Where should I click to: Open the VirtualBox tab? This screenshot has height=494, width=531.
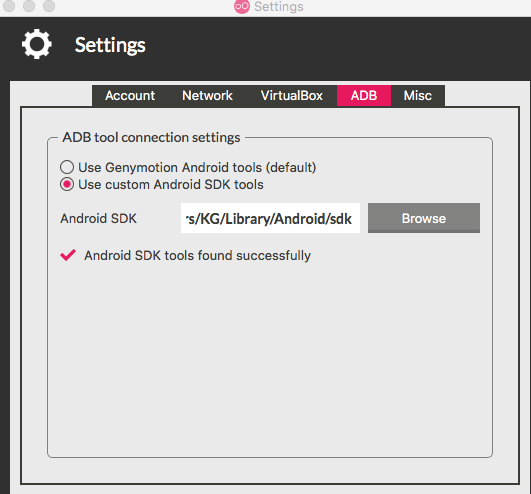point(292,96)
